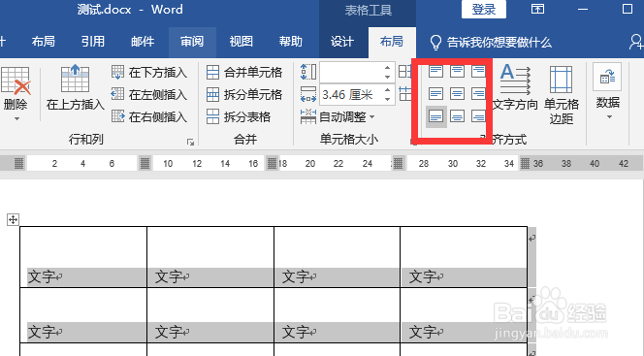
Task: Click column width field showing 3.46 厘米
Action: pos(351,94)
